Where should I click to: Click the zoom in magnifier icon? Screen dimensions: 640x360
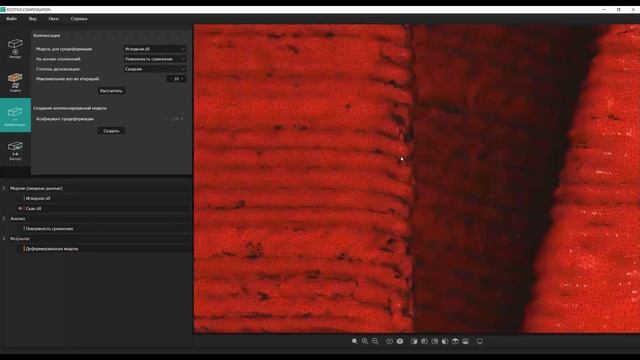coord(364,341)
